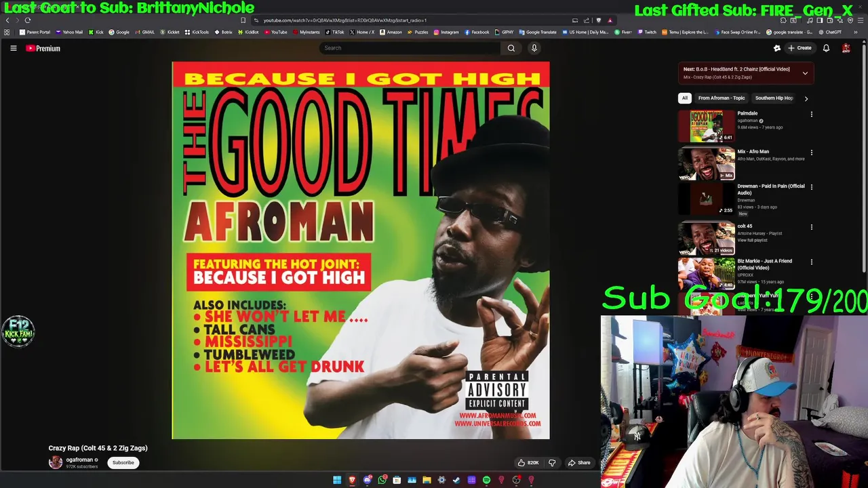This screenshot has height=488, width=868.
Task: Show more filter chips arrow
Action: tap(806, 98)
